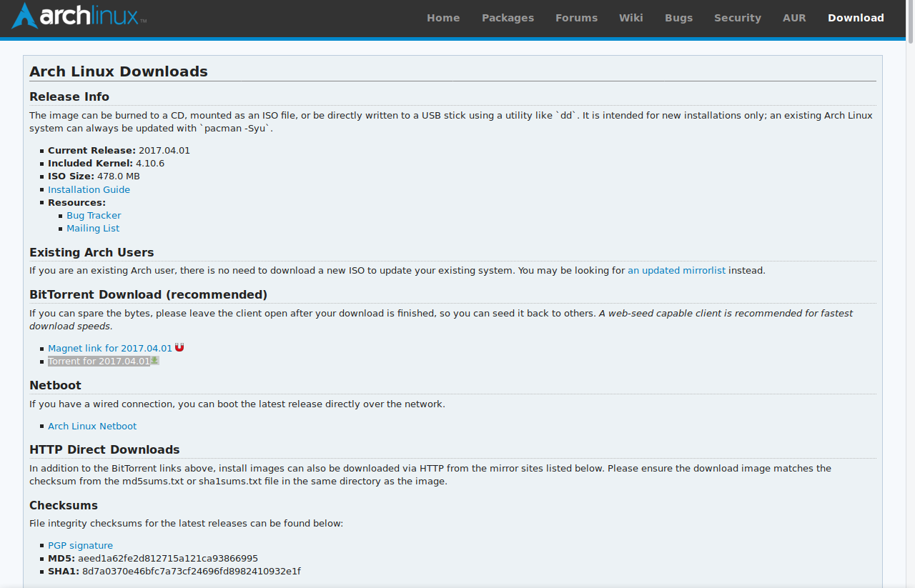The width and height of the screenshot is (915, 588).
Task: Download Torrent for 2017.04.01
Action: tap(99, 361)
